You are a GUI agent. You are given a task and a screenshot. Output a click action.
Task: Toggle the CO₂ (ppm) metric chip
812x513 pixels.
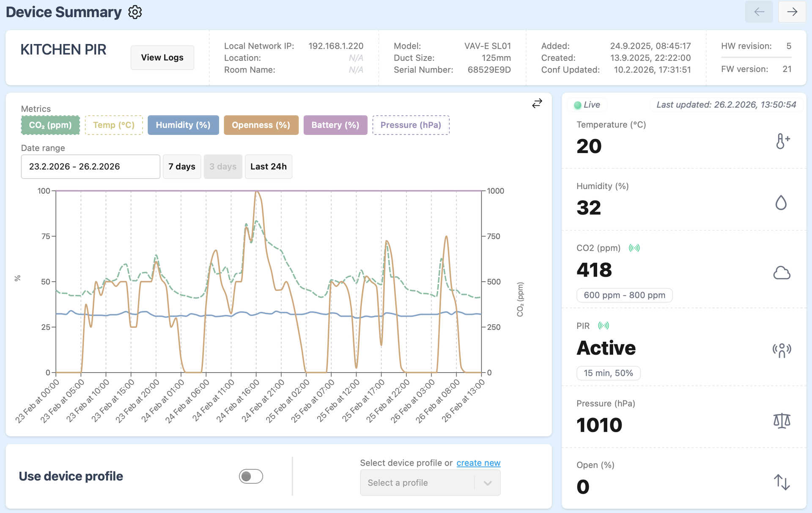50,125
